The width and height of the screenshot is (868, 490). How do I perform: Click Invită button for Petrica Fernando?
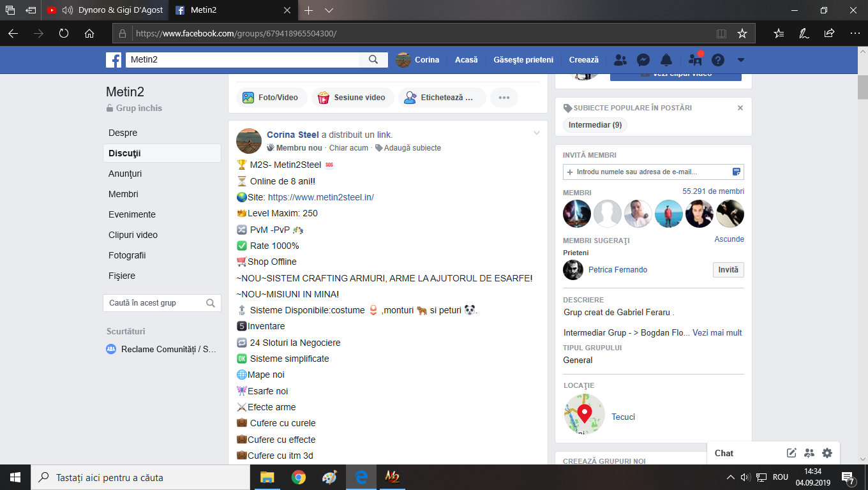728,270
